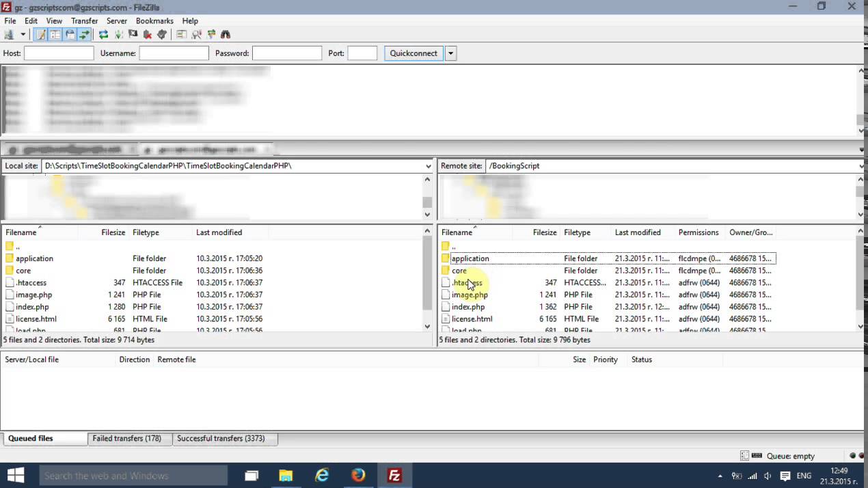The image size is (868, 488).
Task: Toggle directory comparison icon
Action: click(196, 34)
